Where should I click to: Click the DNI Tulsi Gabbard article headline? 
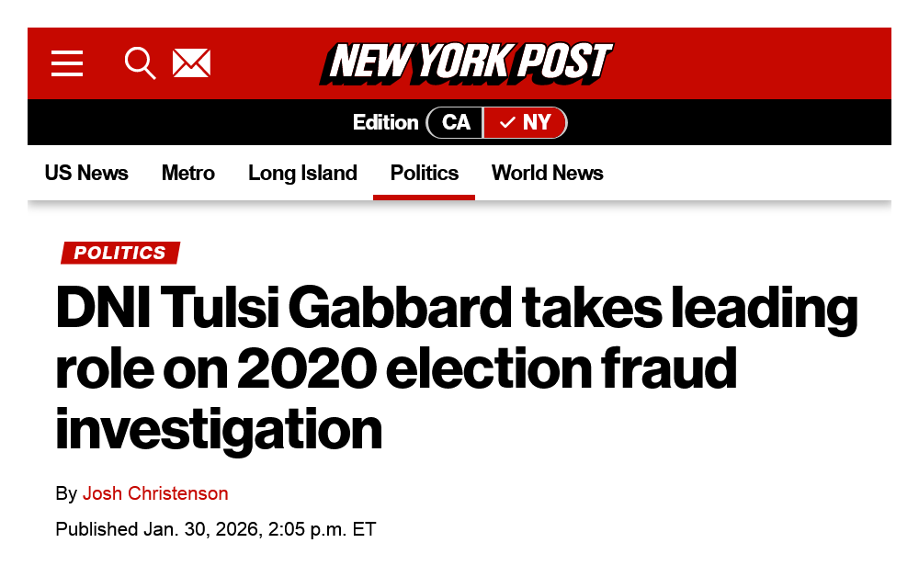click(456, 310)
